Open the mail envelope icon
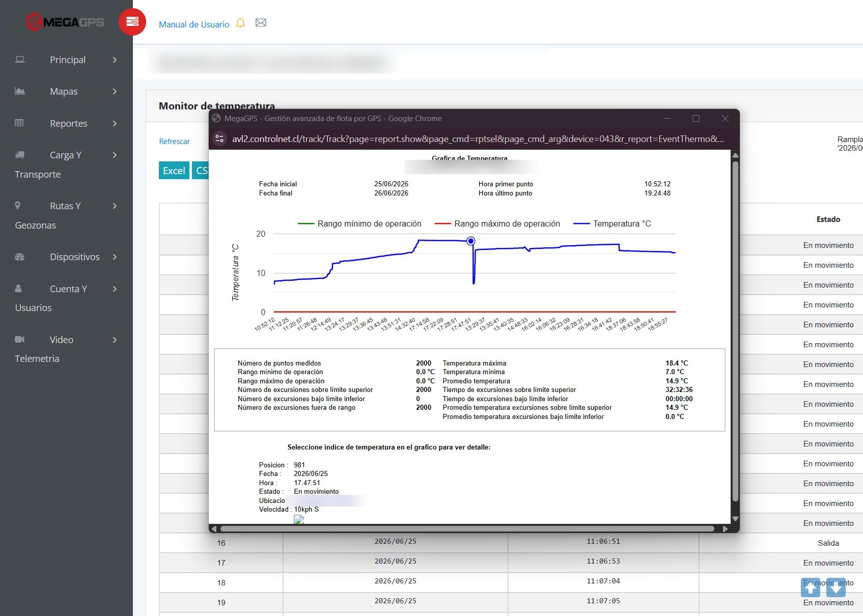This screenshot has width=863, height=616. pos(261,23)
